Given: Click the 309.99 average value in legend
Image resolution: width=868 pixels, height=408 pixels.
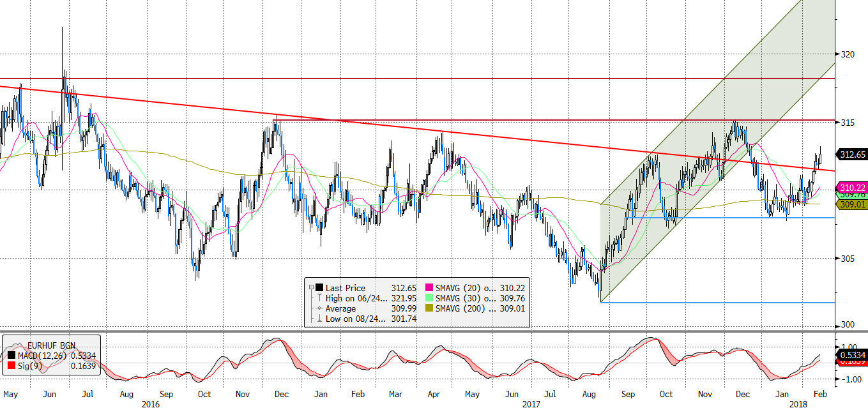Looking at the screenshot, I should pos(402,308).
